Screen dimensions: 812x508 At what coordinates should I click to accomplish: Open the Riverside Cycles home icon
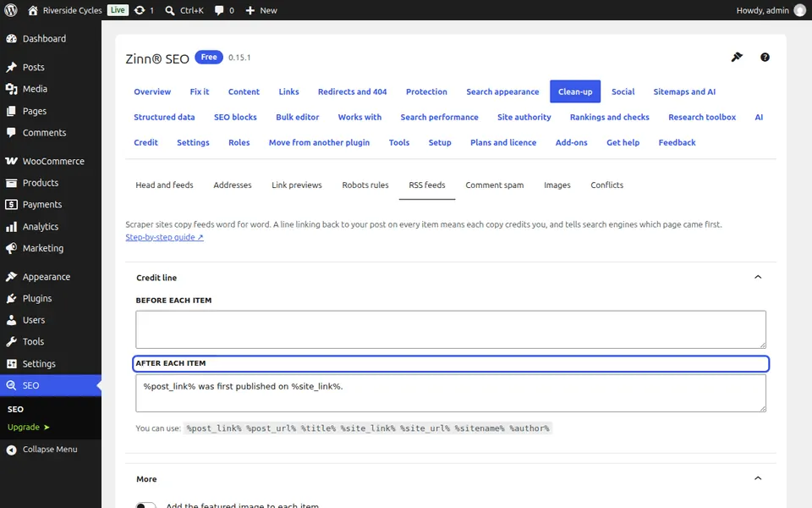pyautogui.click(x=33, y=10)
